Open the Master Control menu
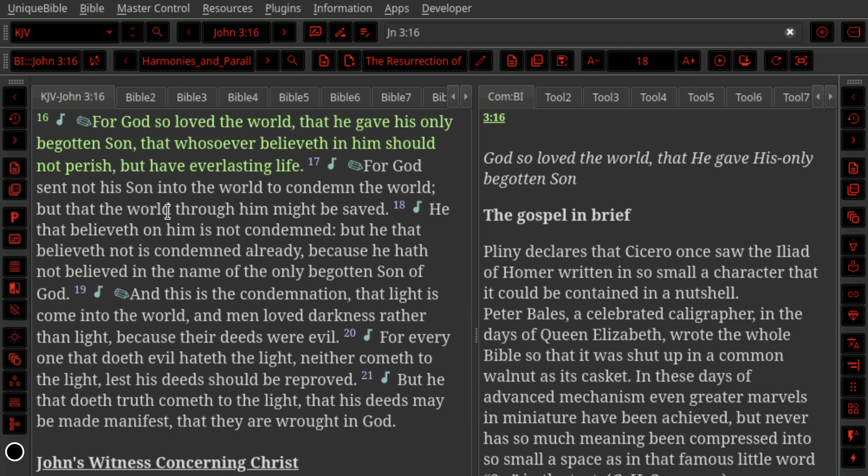 point(153,8)
